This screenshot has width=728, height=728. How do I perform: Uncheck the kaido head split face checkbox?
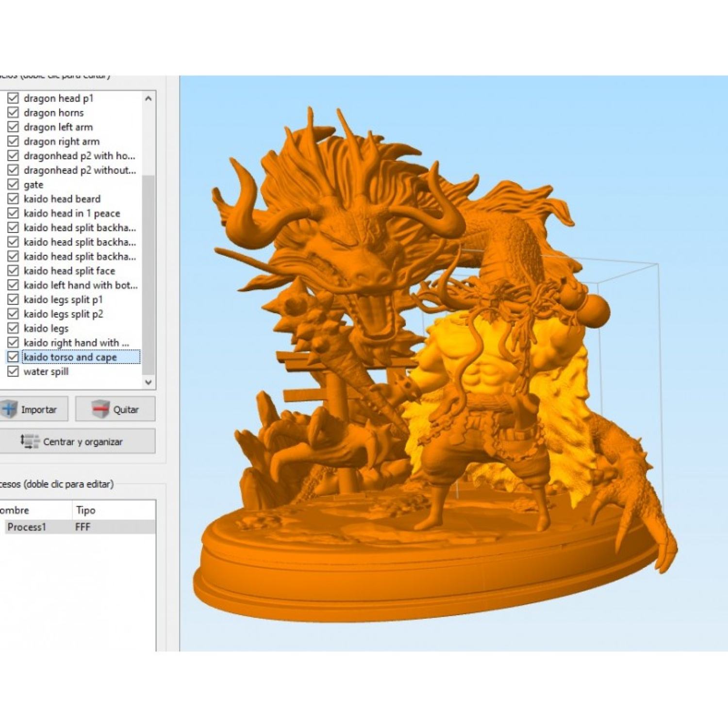coord(13,271)
